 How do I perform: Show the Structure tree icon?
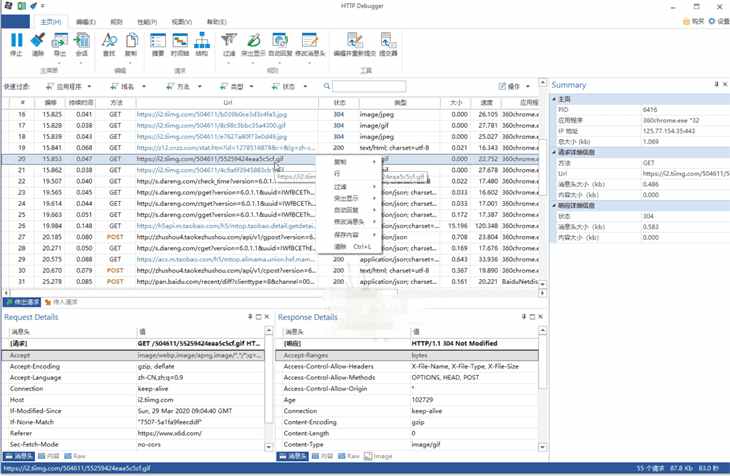point(202,41)
